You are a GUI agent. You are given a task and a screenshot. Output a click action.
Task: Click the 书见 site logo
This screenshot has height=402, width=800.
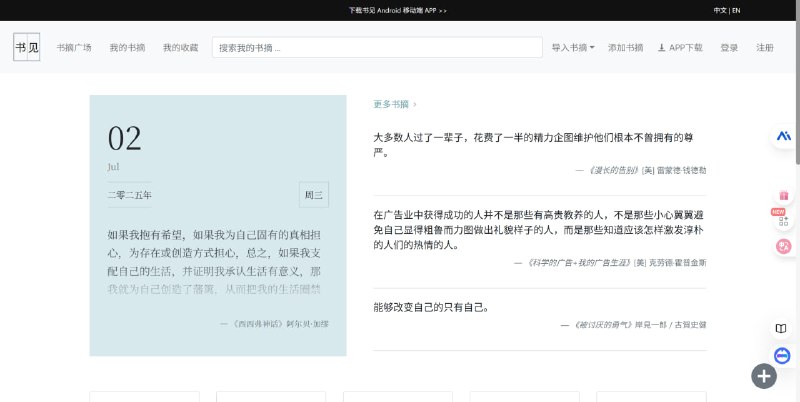[x=27, y=47]
